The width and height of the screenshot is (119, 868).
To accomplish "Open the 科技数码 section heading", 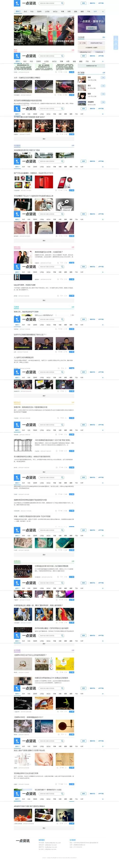I will (17, 146).
